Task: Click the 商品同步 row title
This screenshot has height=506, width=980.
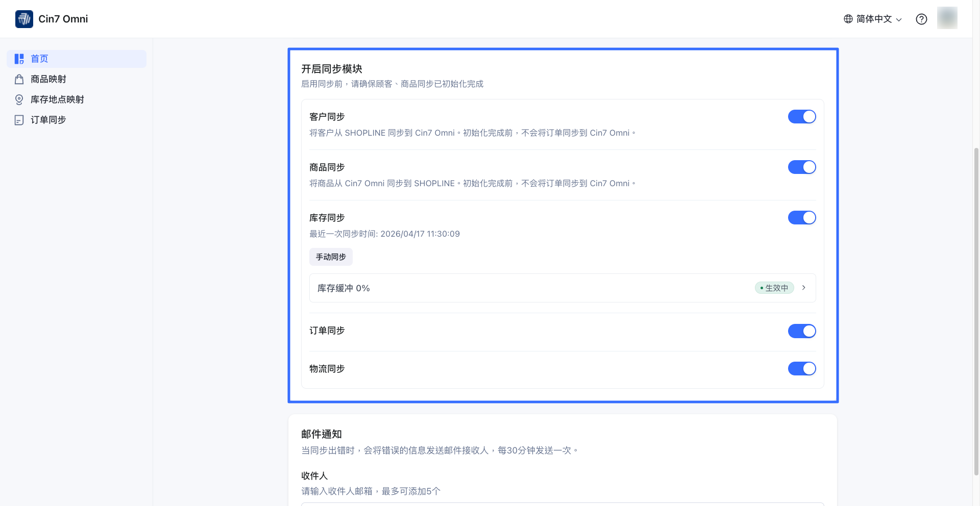Action: [x=327, y=167]
